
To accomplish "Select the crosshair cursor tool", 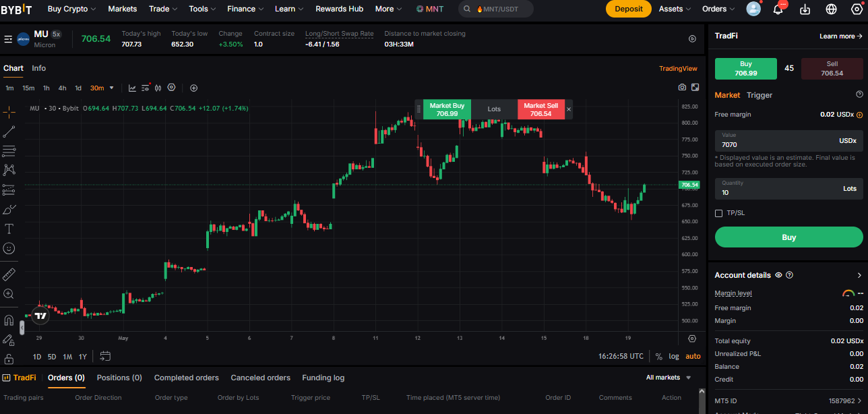I will coord(9,111).
